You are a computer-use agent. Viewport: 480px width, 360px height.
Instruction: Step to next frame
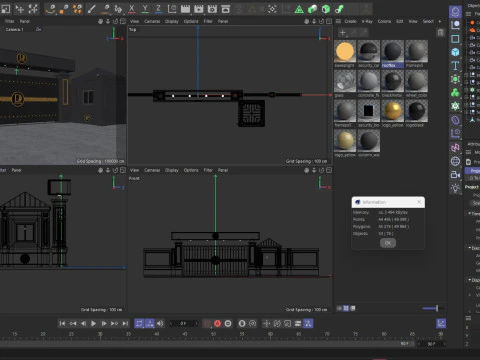point(104,323)
